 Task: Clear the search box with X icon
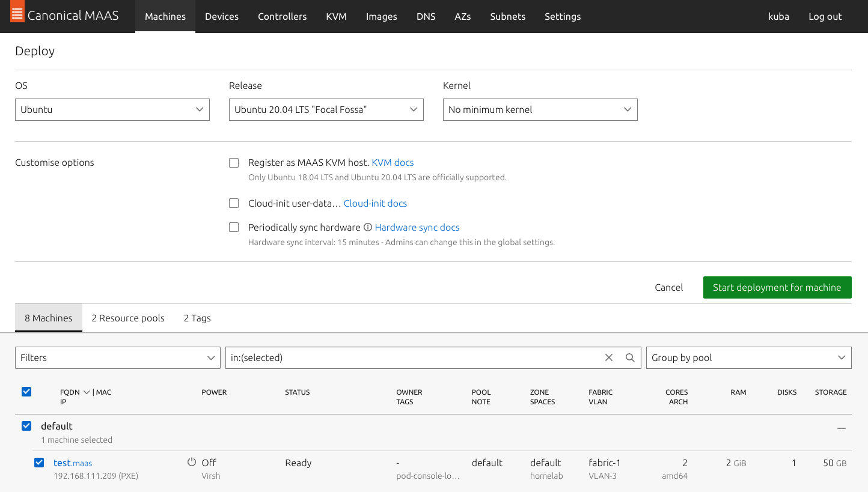click(x=609, y=357)
